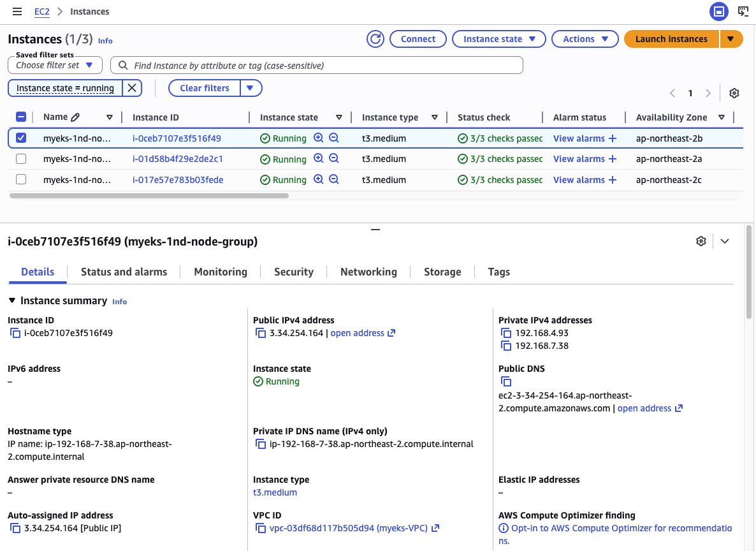Collapse the Instance summary section
The image size is (756, 551).
[12, 300]
